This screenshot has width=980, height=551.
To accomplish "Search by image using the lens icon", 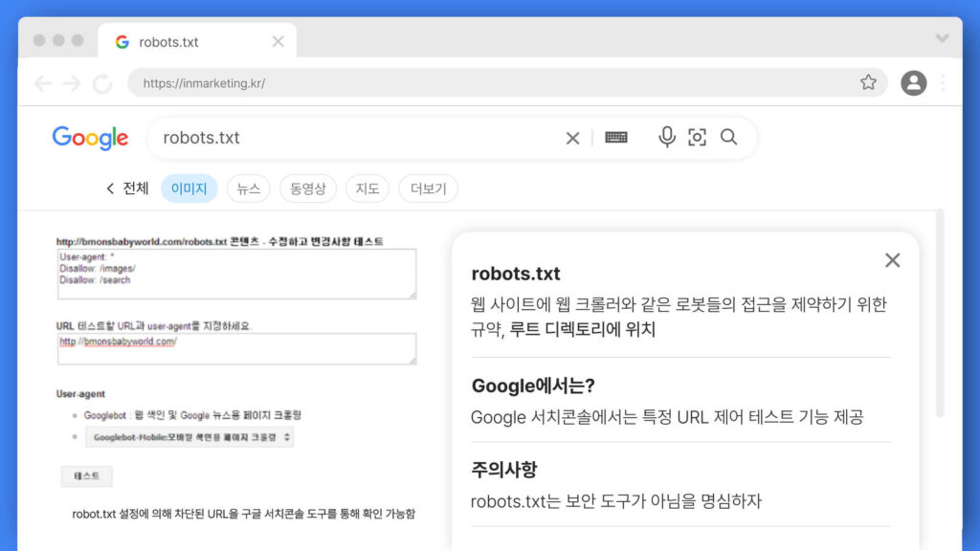I will [x=697, y=137].
